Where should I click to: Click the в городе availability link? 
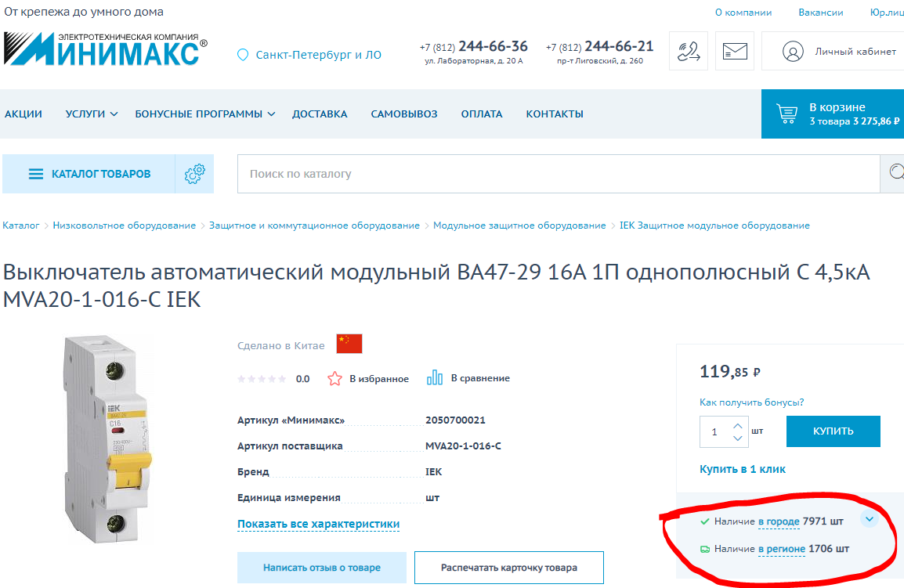779,521
